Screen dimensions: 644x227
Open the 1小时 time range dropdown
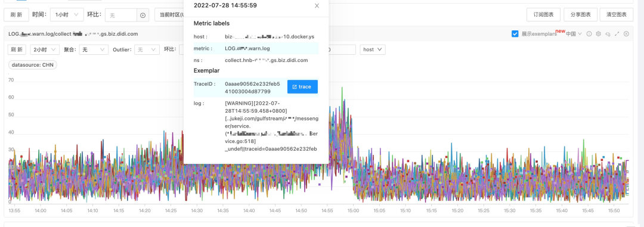(67, 15)
